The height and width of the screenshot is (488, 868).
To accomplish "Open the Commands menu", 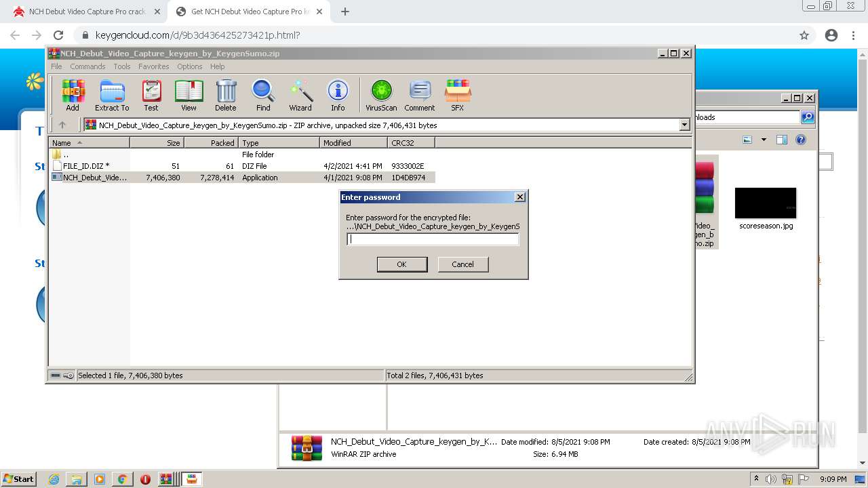I will click(x=87, y=66).
